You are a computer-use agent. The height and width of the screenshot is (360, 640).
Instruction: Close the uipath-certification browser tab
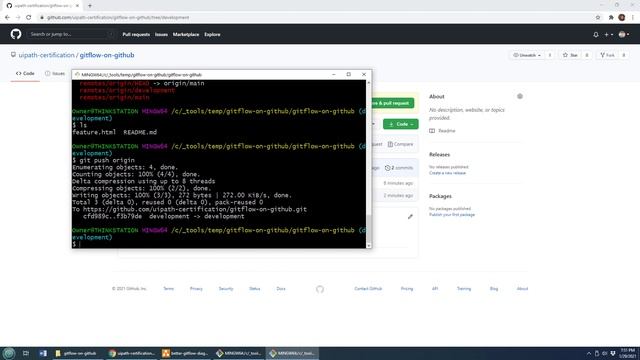[77, 6]
